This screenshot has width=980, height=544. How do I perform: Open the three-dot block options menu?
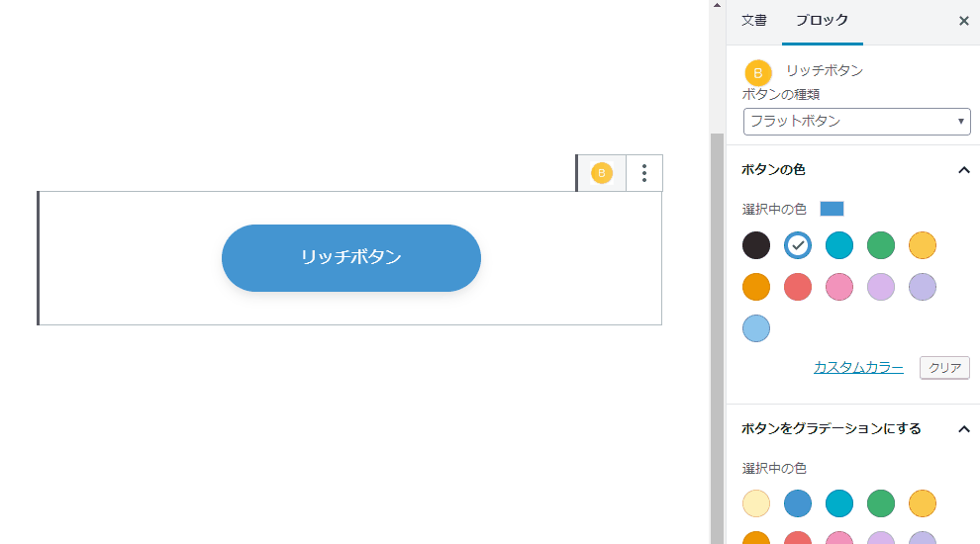coord(644,173)
